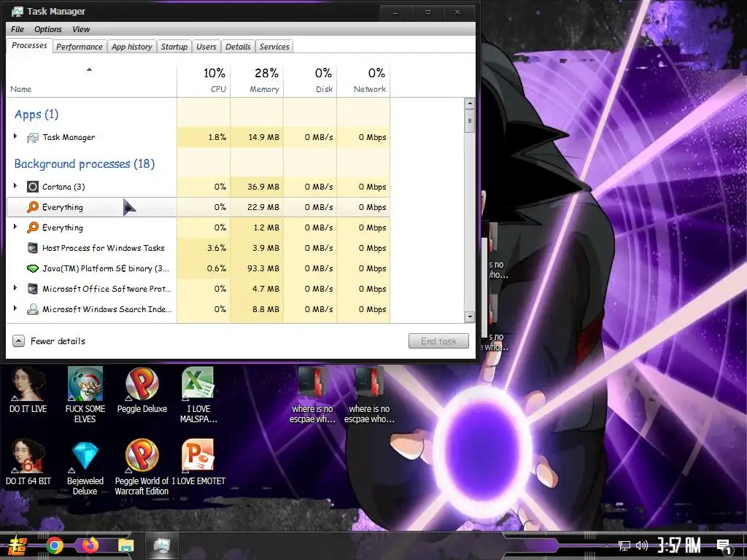Click the 3:57 AM taskbar clock
Screen dimensions: 747x560
click(680, 545)
